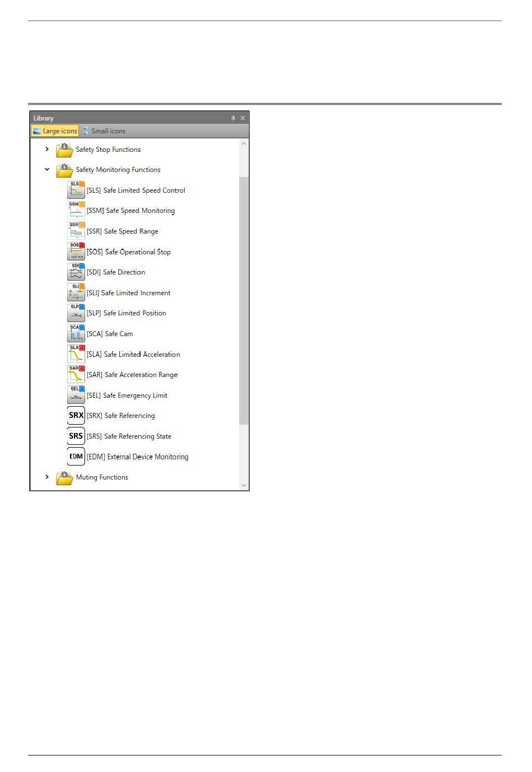Pin the Library panel with the pushpin
532x772 pixels.
pos(233,118)
